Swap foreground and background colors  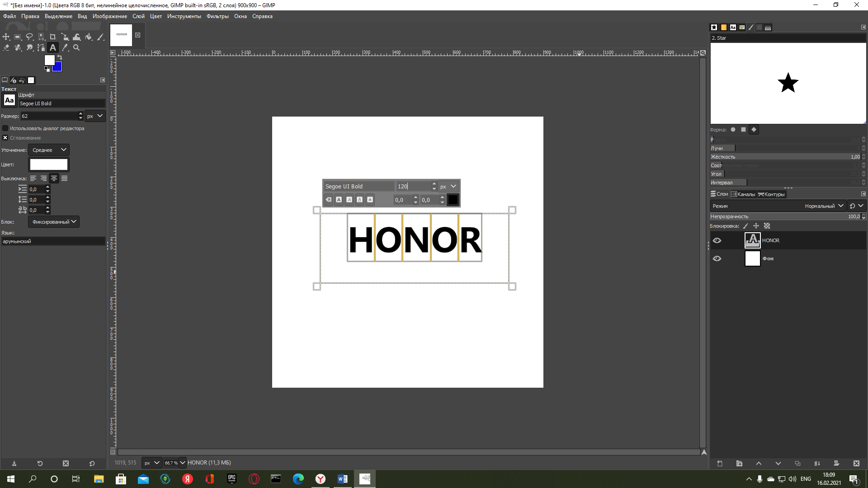pyautogui.click(x=60, y=57)
